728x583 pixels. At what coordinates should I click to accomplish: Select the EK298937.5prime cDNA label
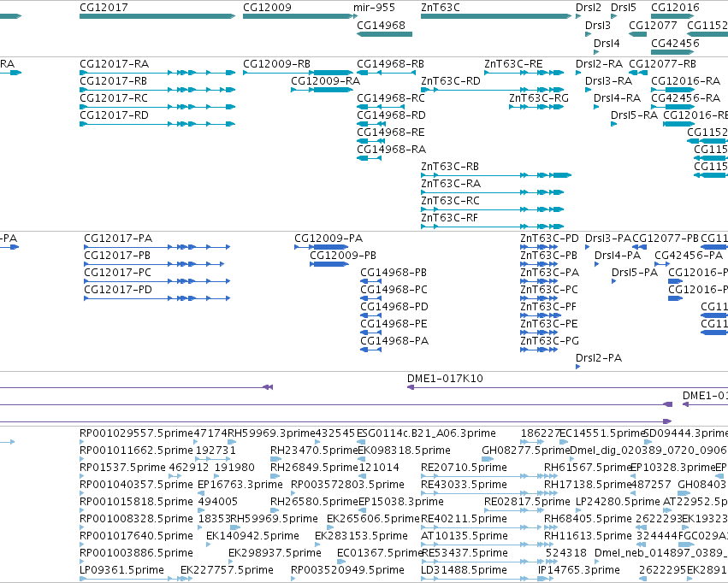(x=275, y=553)
